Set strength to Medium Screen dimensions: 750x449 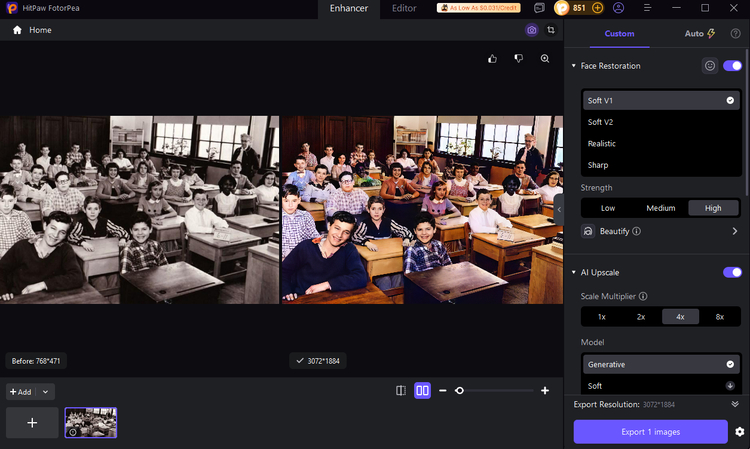click(x=661, y=208)
